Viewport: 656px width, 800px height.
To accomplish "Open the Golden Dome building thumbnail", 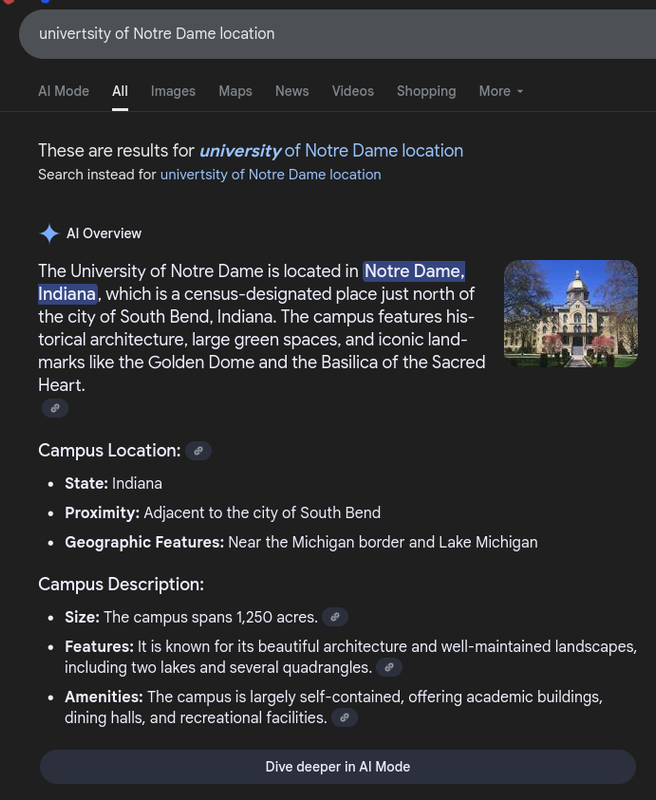I will pyautogui.click(x=571, y=313).
